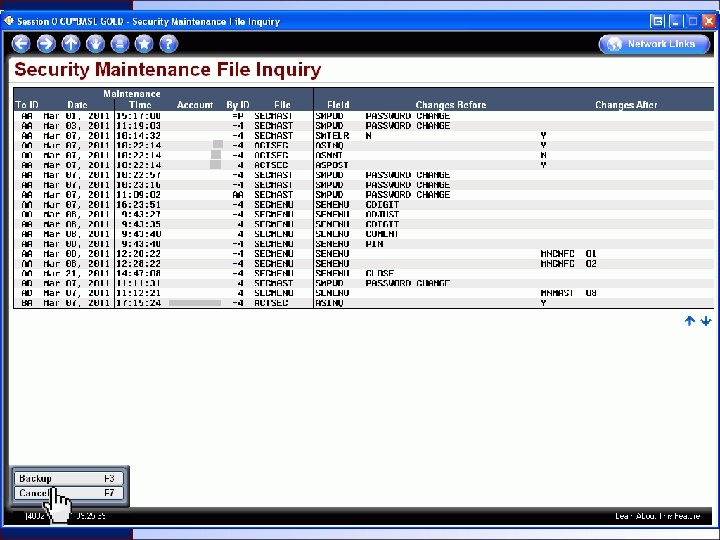Click the Changes Before column header

tap(450, 105)
